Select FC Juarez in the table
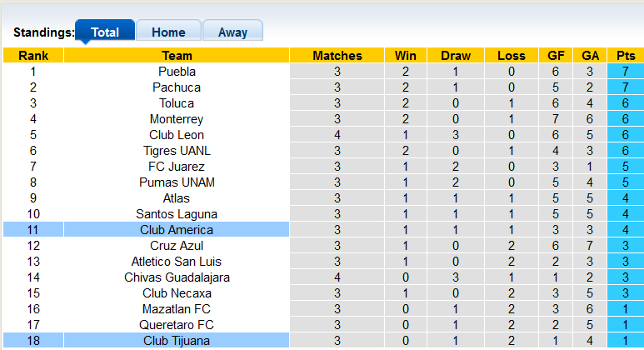This screenshot has height=350, width=644. point(177,167)
